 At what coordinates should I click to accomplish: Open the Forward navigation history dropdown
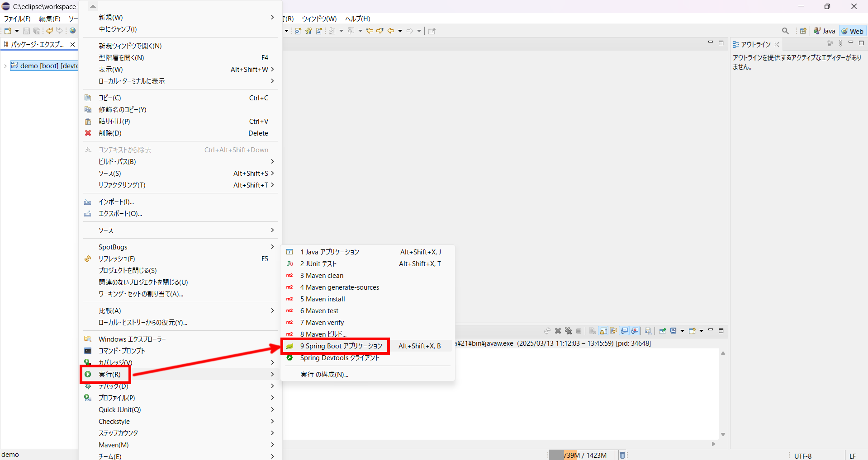(x=418, y=31)
